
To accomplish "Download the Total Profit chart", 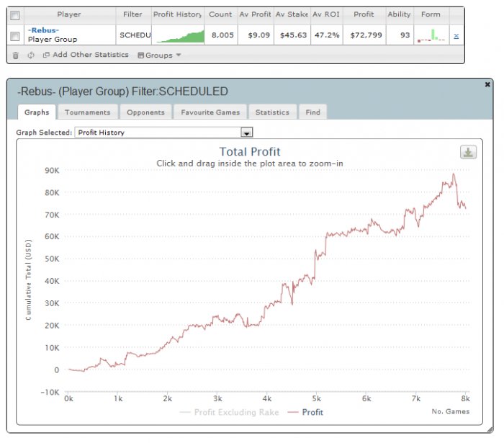I will pos(468,152).
